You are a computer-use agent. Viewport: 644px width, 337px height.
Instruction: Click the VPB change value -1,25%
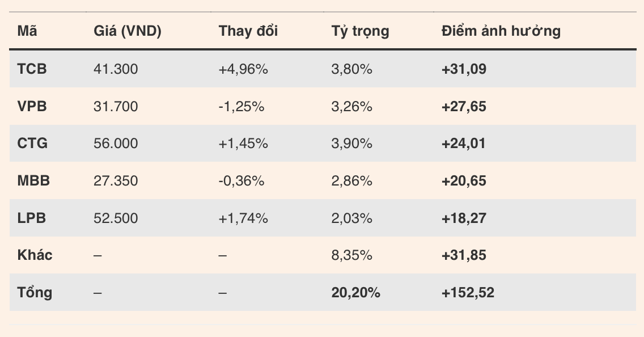tap(241, 106)
